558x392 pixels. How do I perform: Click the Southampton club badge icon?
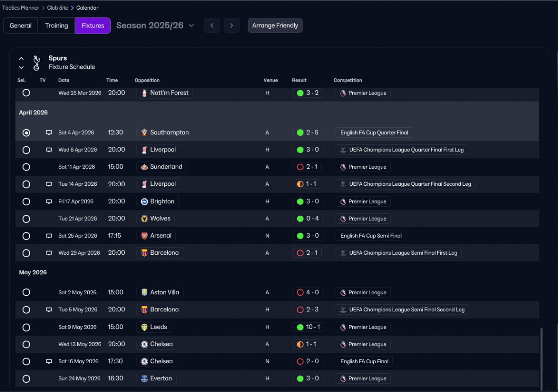click(144, 133)
